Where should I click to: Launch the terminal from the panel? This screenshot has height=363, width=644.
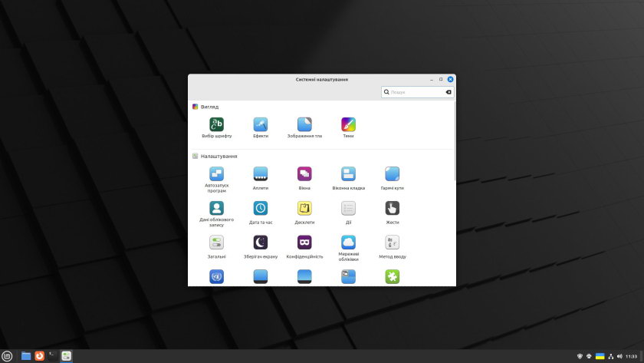click(x=53, y=356)
